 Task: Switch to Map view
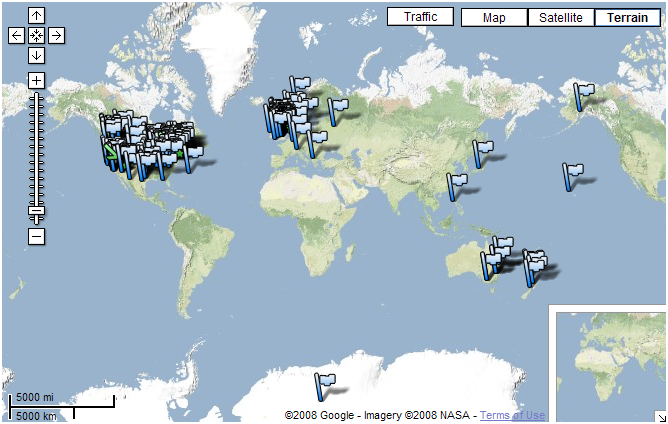pyautogui.click(x=494, y=18)
